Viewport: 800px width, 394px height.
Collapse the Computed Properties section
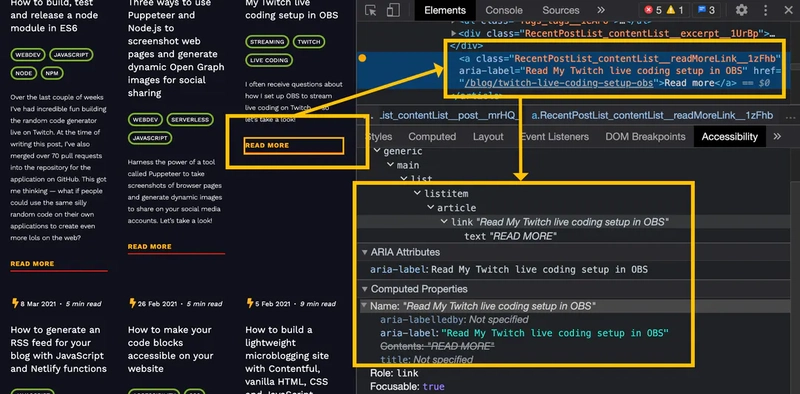click(364, 289)
